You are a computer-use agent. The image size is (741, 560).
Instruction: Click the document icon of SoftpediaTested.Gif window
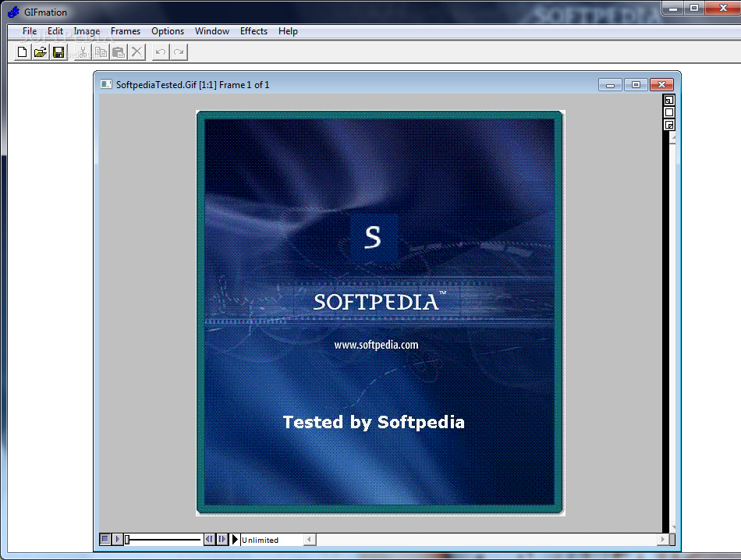point(106,84)
